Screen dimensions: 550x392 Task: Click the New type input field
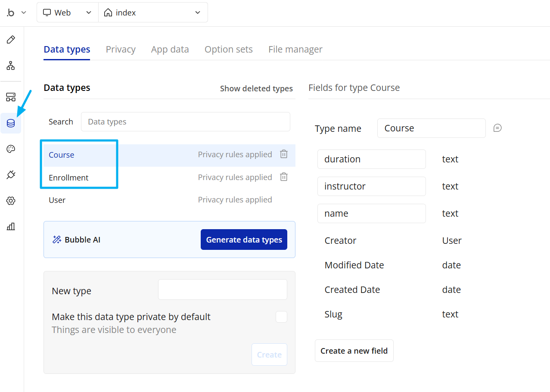pos(222,289)
